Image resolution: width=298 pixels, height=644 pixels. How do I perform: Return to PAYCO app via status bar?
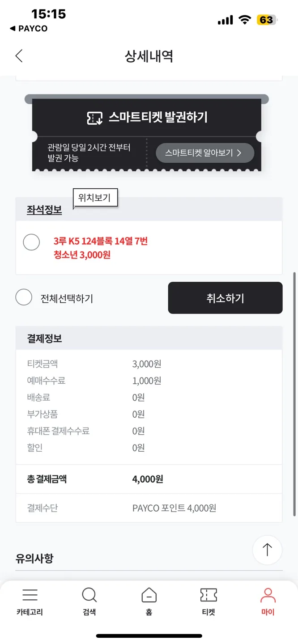pos(29,29)
